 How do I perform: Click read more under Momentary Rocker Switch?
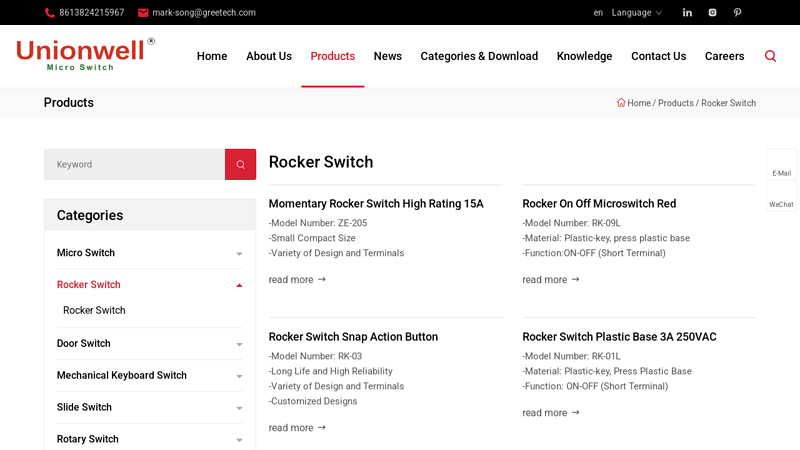tap(297, 280)
